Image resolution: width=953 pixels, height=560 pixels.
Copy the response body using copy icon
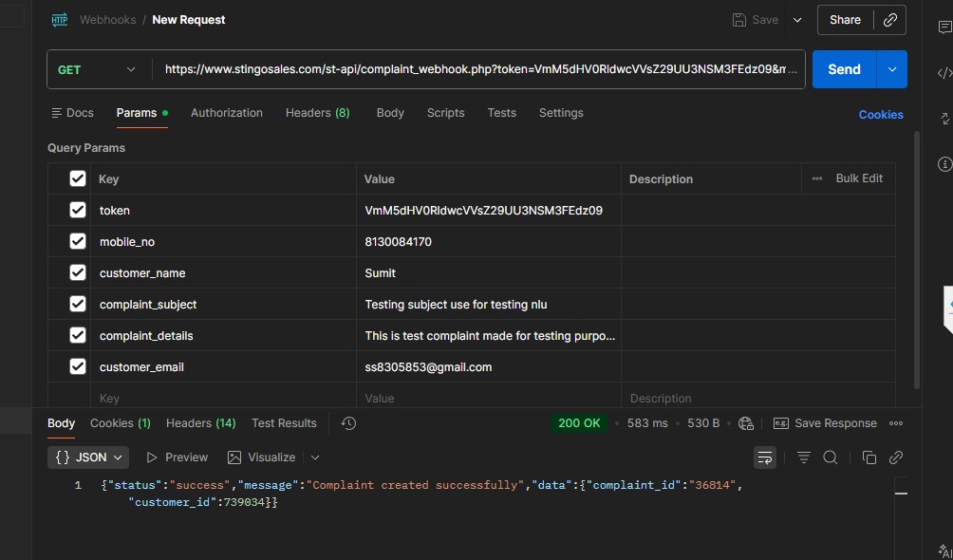point(869,457)
